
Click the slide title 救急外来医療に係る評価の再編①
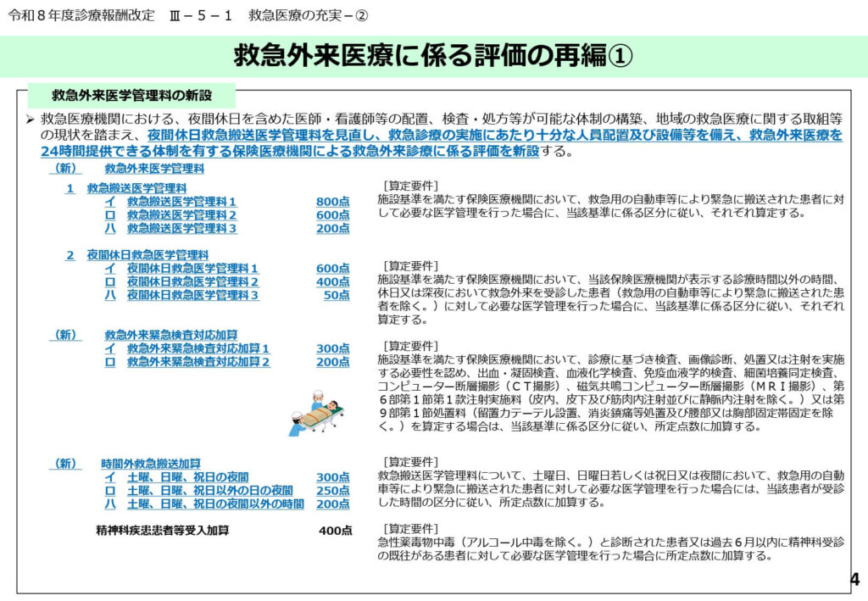coord(433,56)
